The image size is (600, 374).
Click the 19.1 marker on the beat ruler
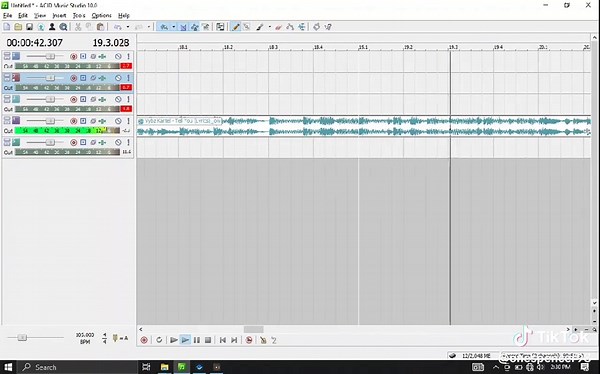363,47
